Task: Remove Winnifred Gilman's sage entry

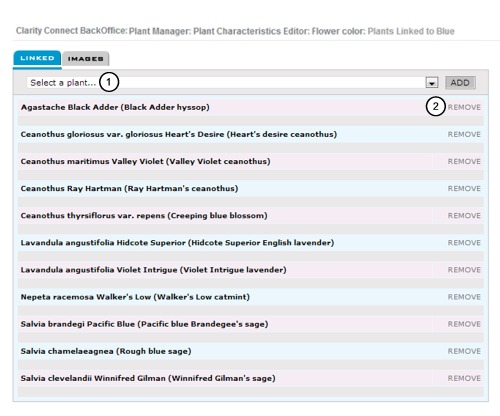Action: (464, 378)
